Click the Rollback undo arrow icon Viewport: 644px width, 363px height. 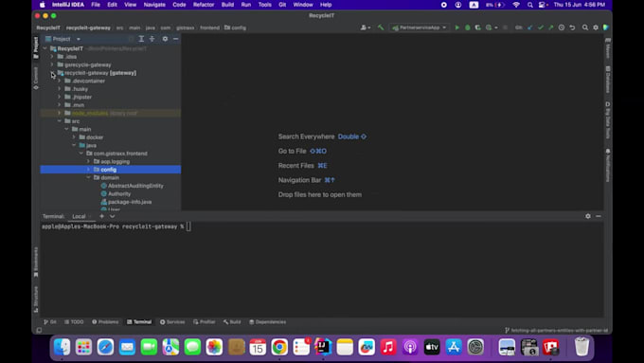point(572,27)
